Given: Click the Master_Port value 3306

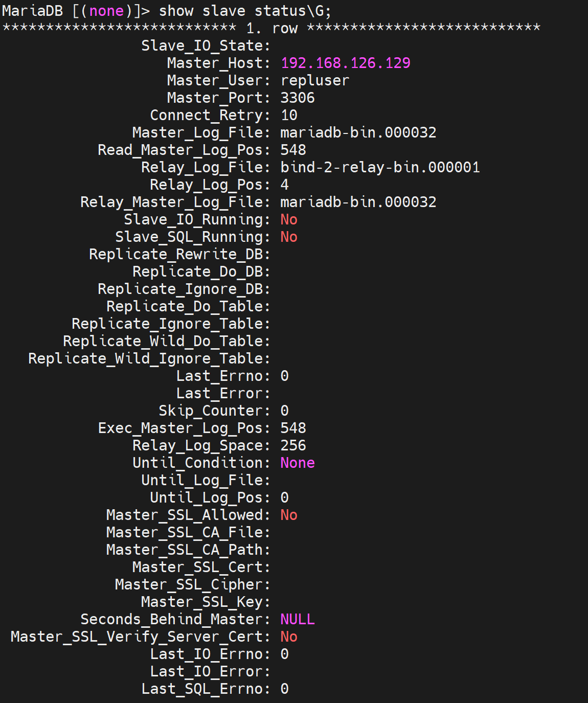Looking at the screenshot, I should click(297, 98).
